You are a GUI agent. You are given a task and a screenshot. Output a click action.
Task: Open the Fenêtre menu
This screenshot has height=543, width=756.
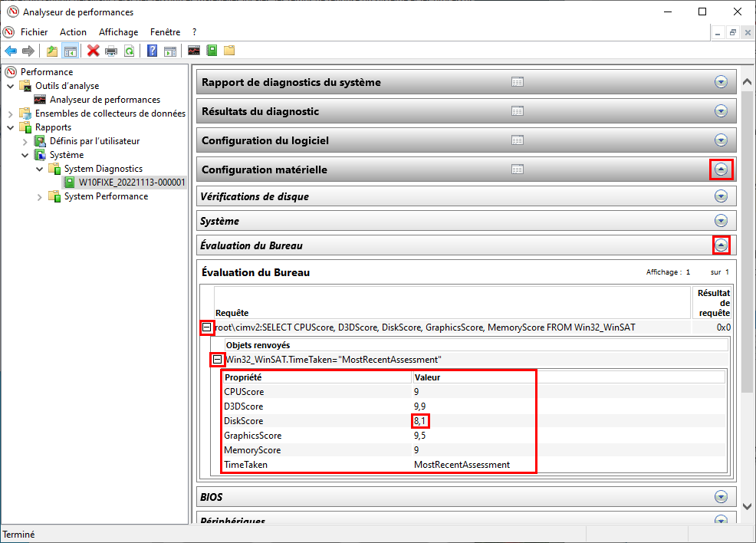point(165,32)
